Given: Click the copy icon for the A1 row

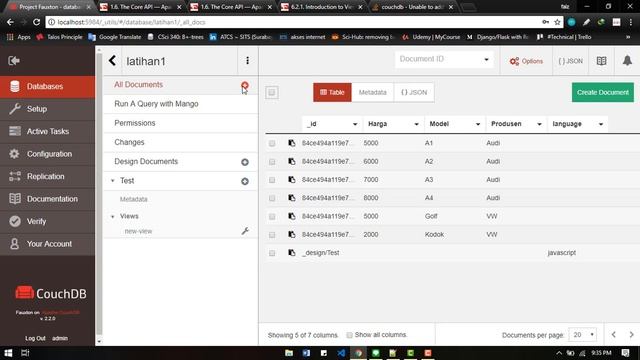Looking at the screenshot, I should tap(291, 143).
